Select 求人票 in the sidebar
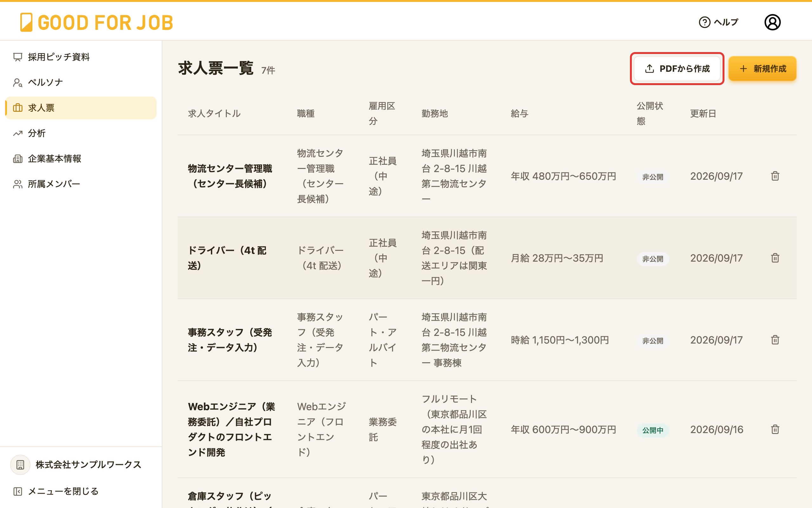The width and height of the screenshot is (812, 508). coord(81,108)
